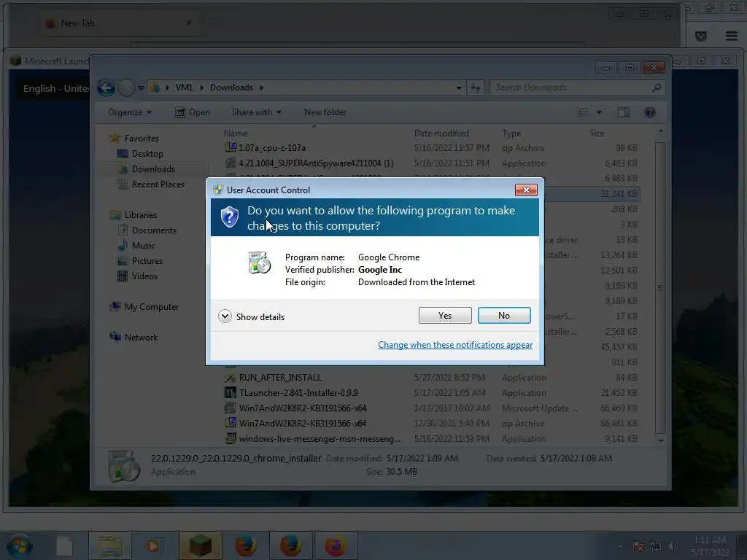This screenshot has width=747, height=560.
Task: Click Downloads in the address breadcrumb
Action: pos(231,87)
